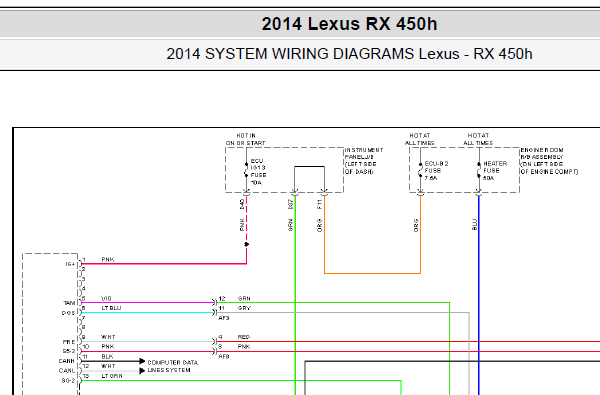Click the 'HOT IN ON OR START' label
Viewport: 600px width, 395px height.
[x=246, y=139]
